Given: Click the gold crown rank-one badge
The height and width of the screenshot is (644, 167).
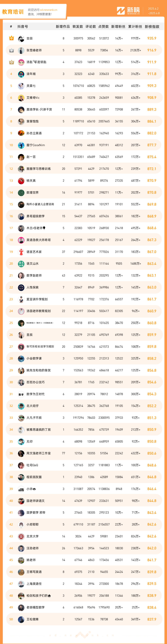Looking at the screenshot, I should click(x=11, y=38).
